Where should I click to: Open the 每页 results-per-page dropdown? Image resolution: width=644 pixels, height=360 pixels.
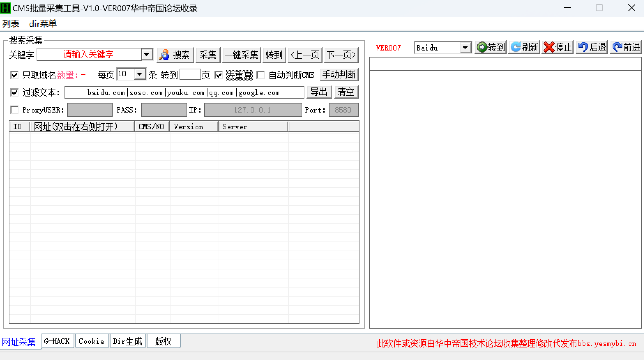(x=139, y=74)
